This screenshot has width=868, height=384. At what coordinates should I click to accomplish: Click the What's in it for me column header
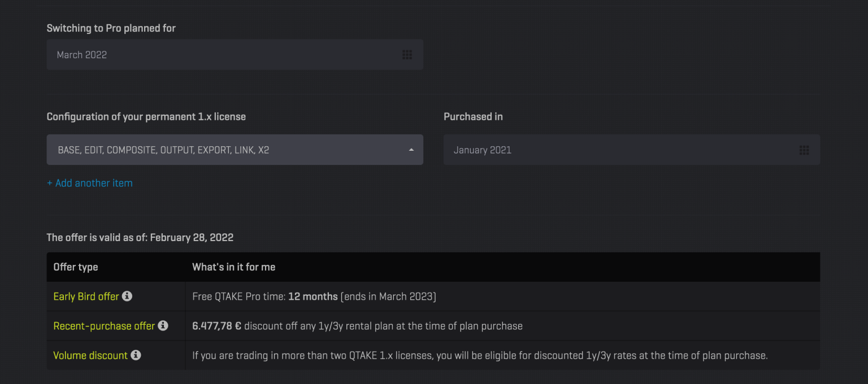tap(233, 267)
